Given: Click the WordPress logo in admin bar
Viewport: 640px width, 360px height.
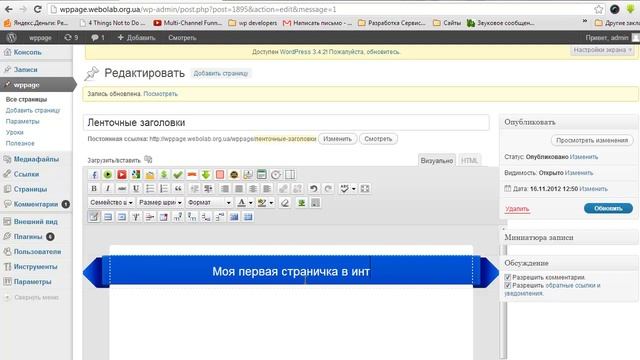Looking at the screenshot, I should pos(11,38).
